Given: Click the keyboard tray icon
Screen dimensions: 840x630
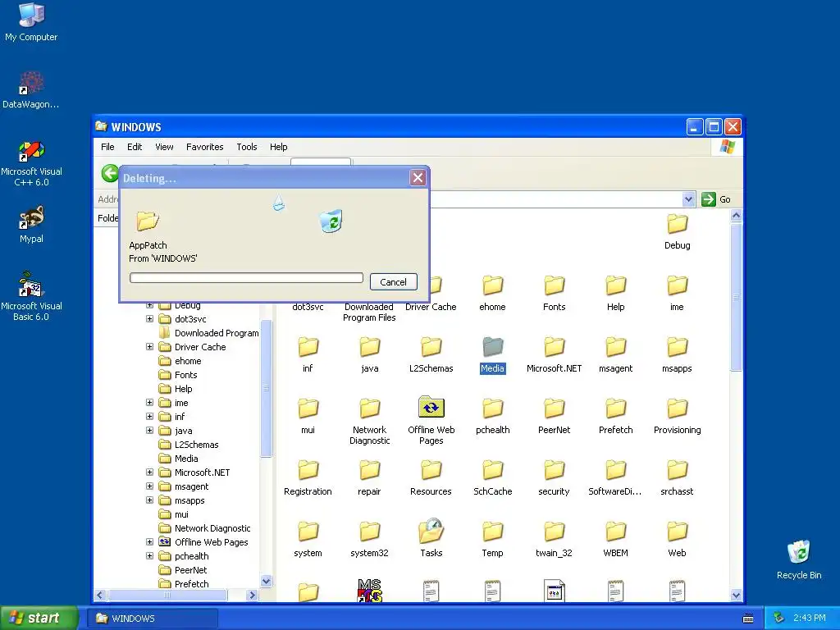Looking at the screenshot, I should point(748,619).
